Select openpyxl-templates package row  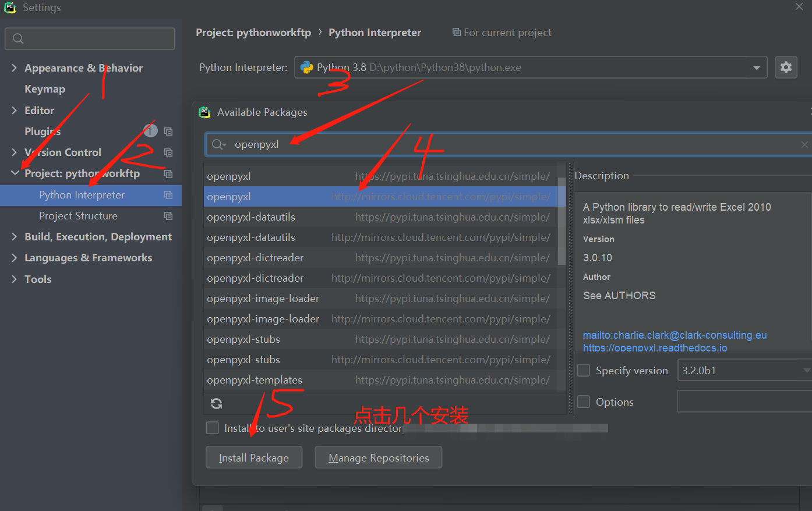click(x=380, y=380)
